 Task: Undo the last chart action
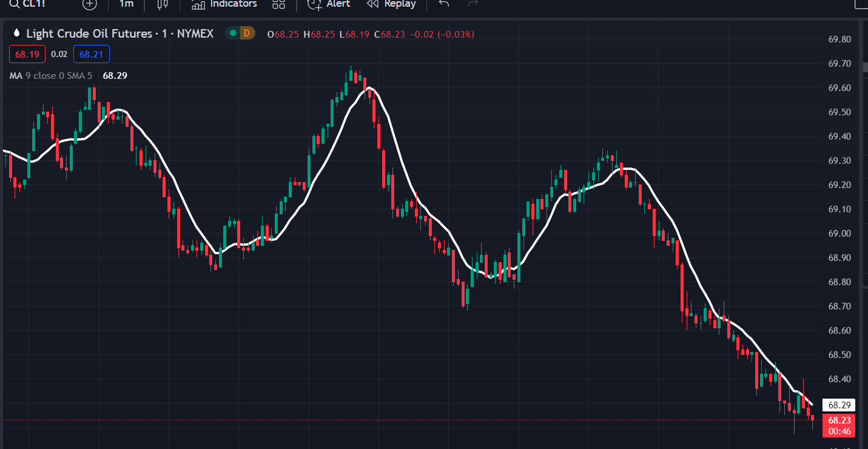(443, 5)
